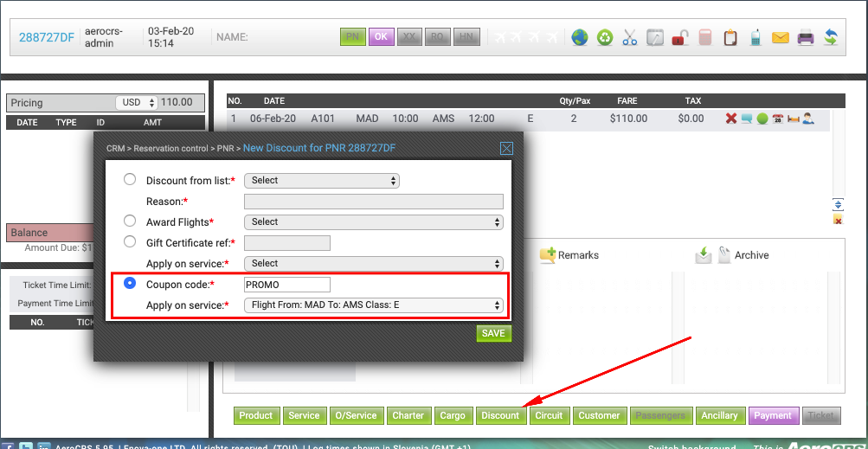Click the Service button
Screen dimensions: 868x449
click(x=304, y=416)
